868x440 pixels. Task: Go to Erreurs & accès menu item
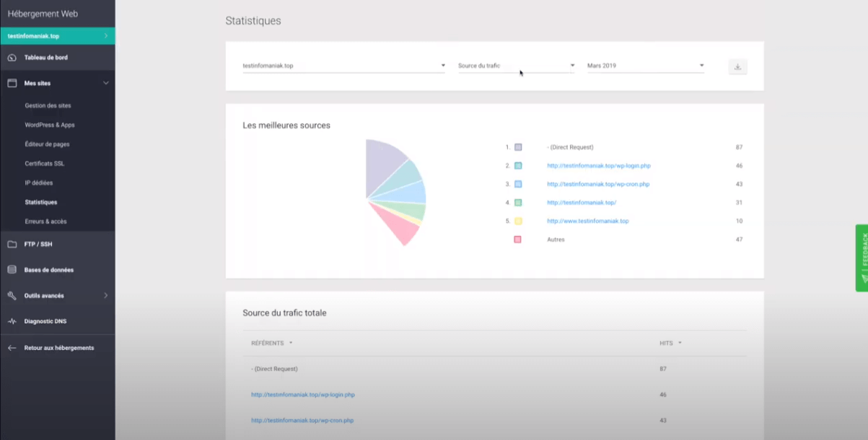coord(45,221)
